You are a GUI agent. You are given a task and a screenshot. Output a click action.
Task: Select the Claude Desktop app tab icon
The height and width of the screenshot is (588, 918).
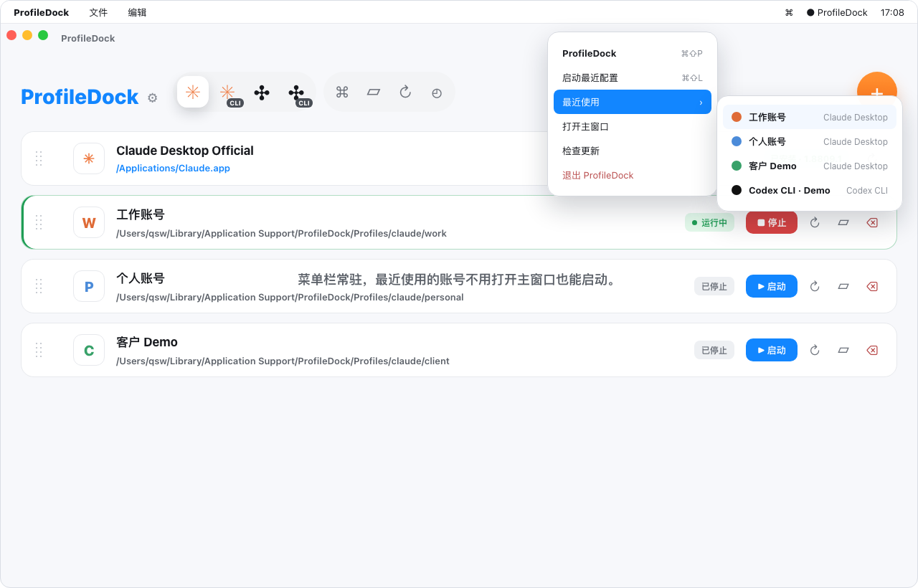tap(193, 92)
